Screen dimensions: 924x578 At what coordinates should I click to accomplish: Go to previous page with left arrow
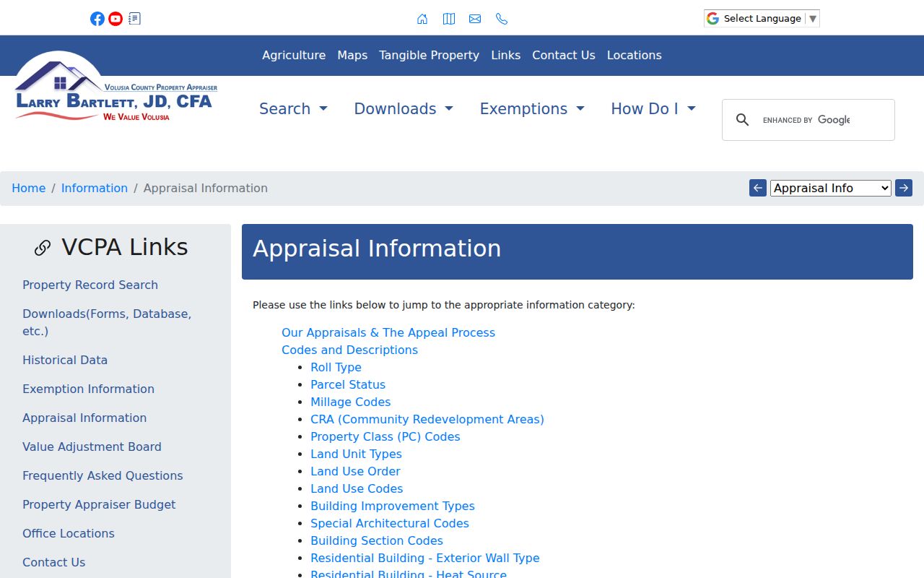click(x=758, y=188)
